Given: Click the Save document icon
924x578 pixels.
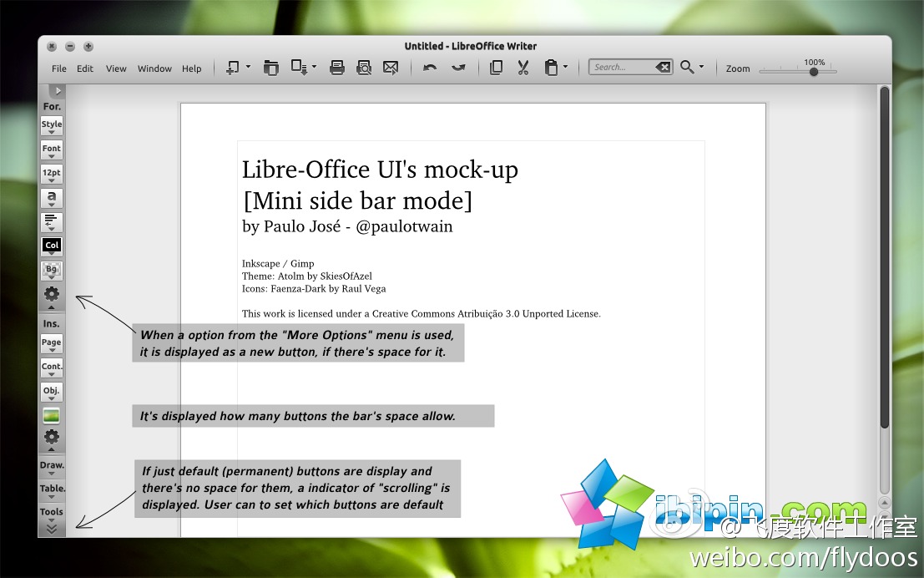Looking at the screenshot, I should (300, 68).
